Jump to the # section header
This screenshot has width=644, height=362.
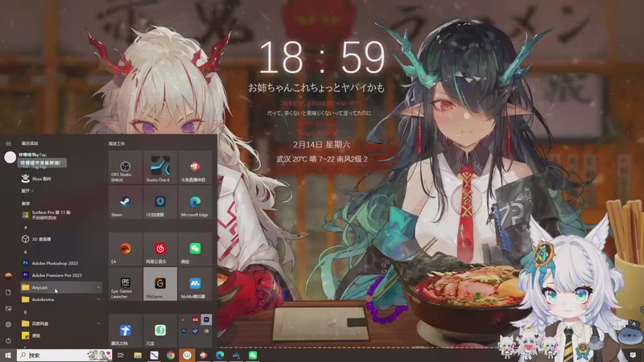[25, 227]
